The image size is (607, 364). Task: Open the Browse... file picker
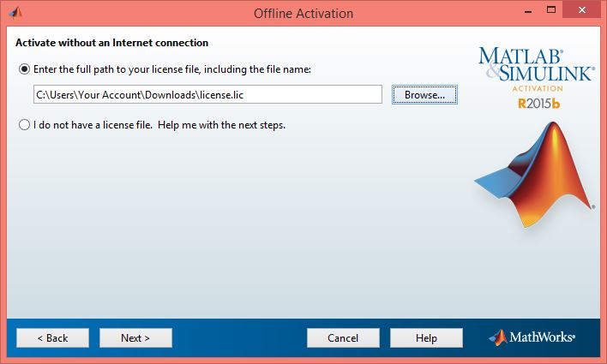[424, 95]
